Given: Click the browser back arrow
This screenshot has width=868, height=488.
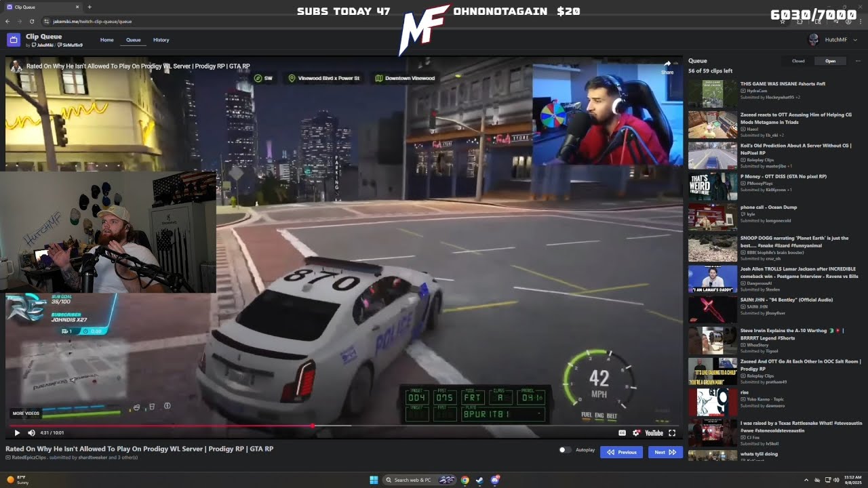Looking at the screenshot, I should (x=9, y=22).
